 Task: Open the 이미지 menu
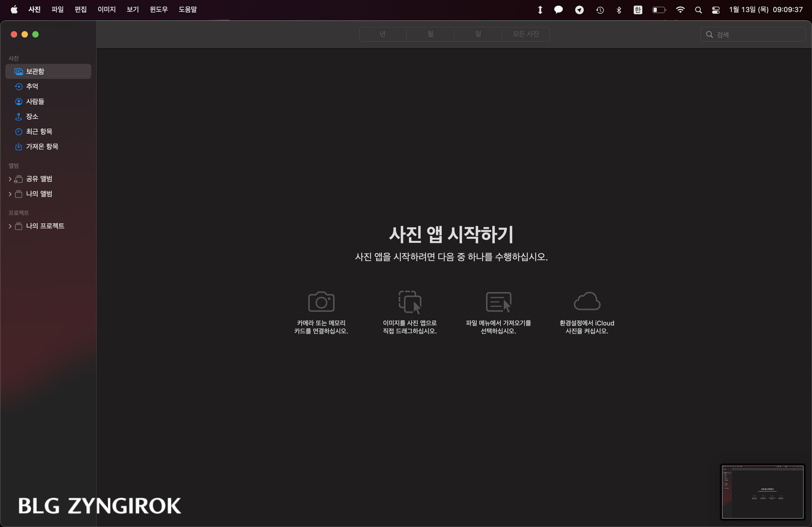106,9
